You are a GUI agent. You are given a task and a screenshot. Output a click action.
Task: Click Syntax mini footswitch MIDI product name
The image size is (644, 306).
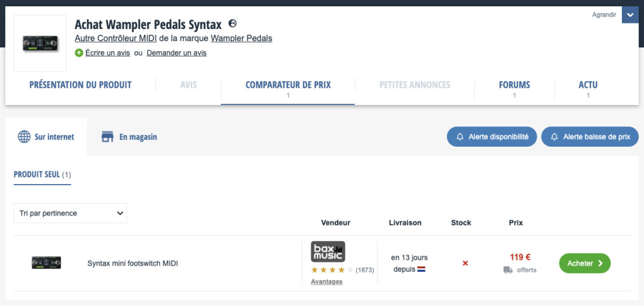point(133,263)
